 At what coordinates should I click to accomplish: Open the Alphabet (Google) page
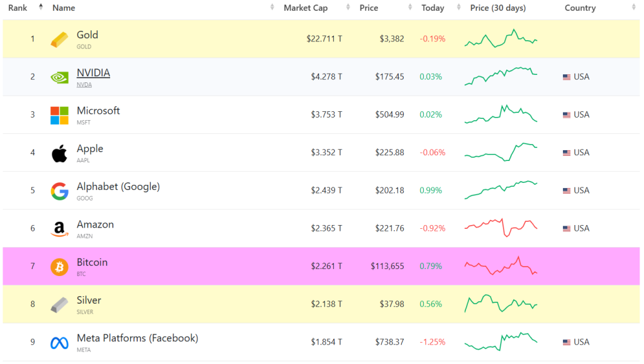(x=118, y=187)
